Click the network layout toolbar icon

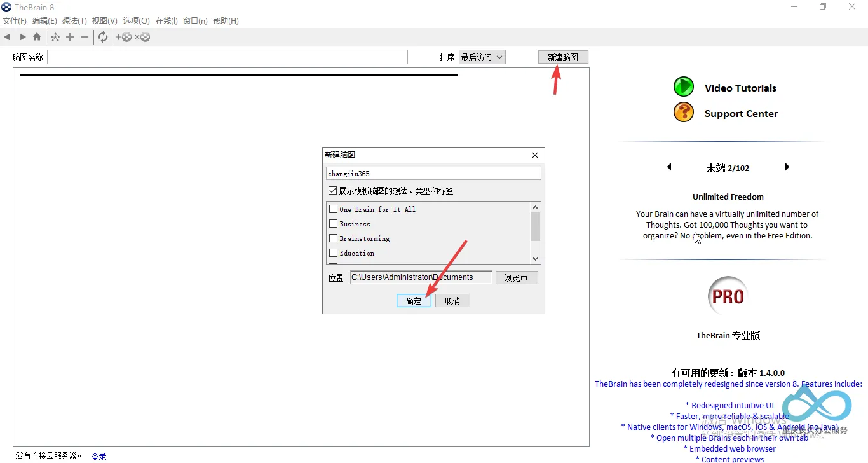tap(55, 38)
